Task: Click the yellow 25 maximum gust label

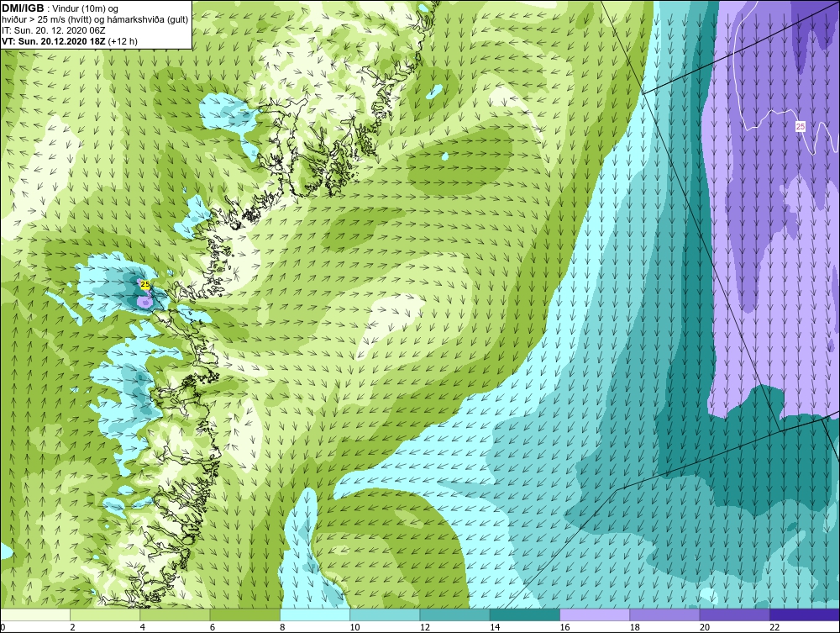Action: 145,285
